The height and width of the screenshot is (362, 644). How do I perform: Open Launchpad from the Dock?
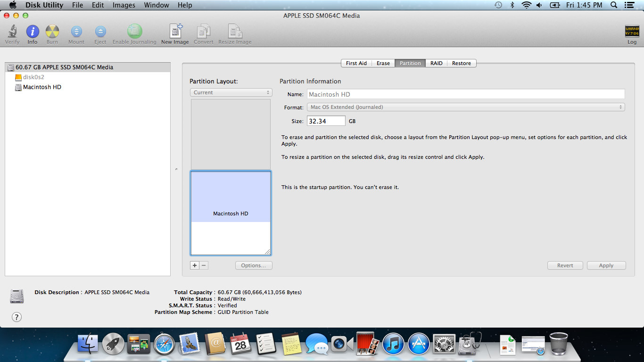point(113,345)
